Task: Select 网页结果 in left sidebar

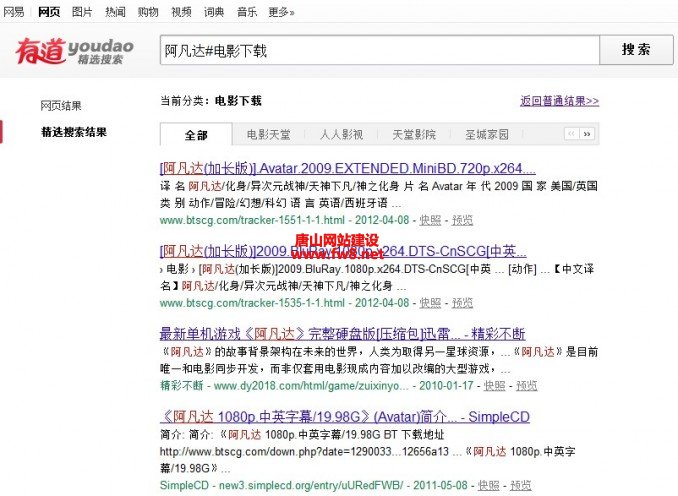Action: coord(61,106)
